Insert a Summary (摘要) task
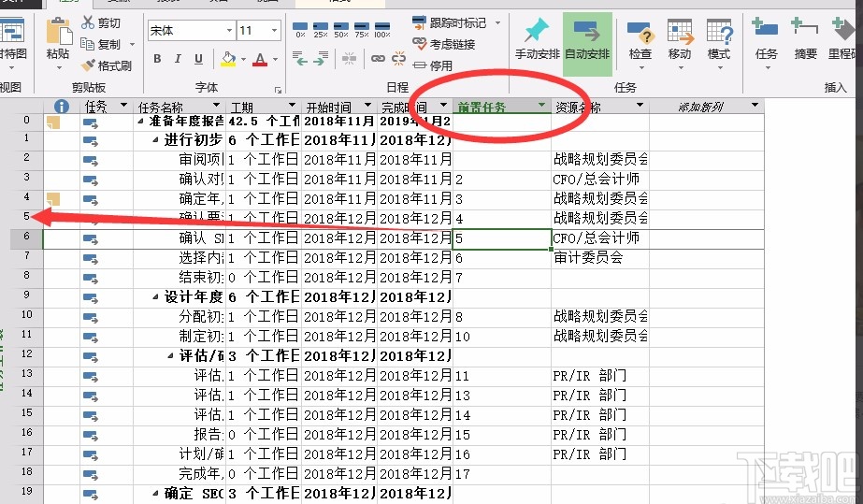The width and height of the screenshot is (863, 504). click(x=804, y=27)
